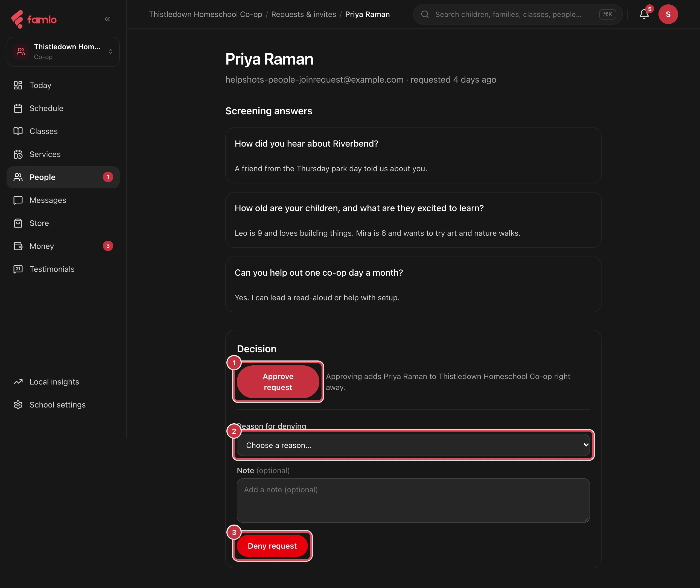Click the People badge showing 1
This screenshot has width=700, height=588.
(x=108, y=177)
